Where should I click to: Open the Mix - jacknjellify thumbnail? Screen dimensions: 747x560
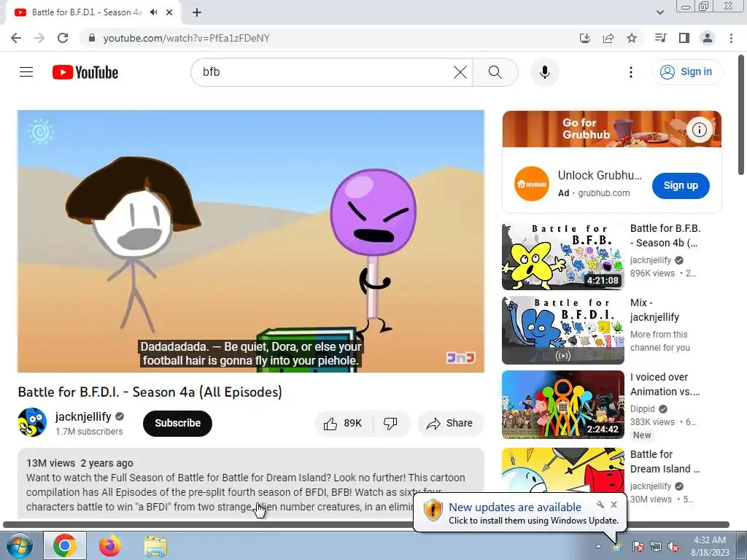point(562,330)
